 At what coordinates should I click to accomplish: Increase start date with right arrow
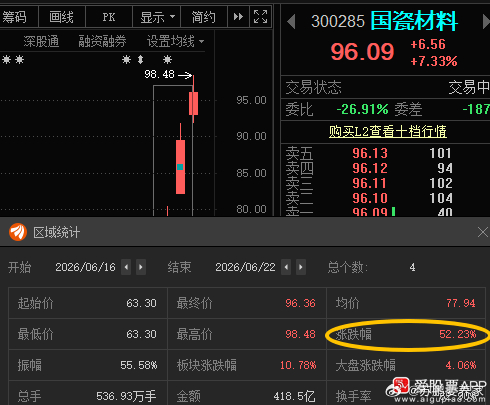[x=141, y=267]
